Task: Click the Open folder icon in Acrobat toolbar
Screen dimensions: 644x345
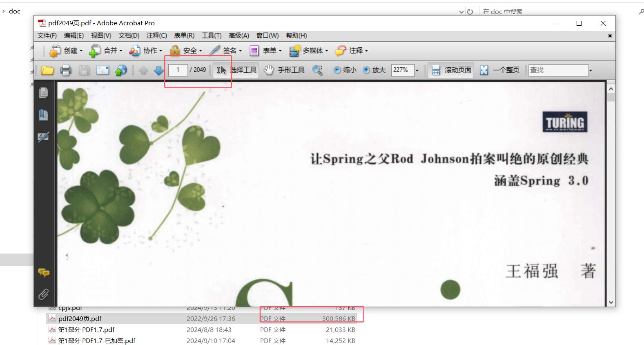Action: [x=47, y=70]
